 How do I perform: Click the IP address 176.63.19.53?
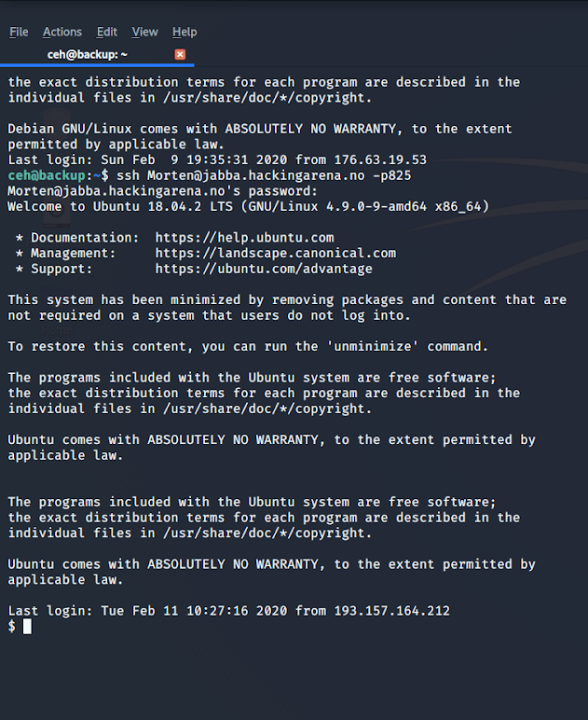pos(380,160)
